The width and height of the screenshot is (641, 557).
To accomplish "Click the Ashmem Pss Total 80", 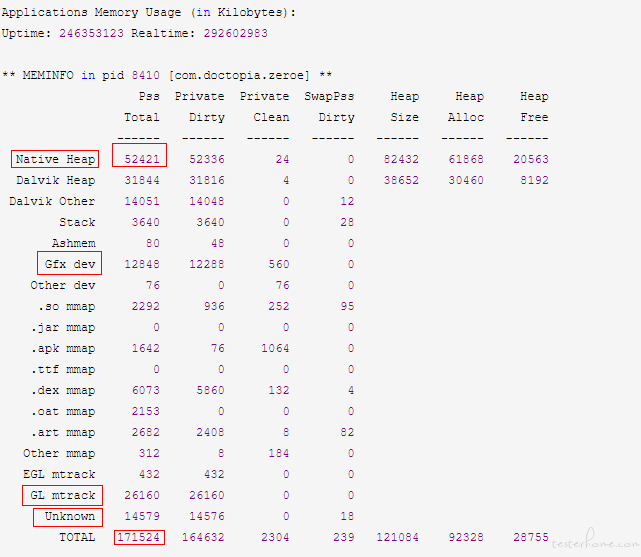I will pyautogui.click(x=153, y=243).
